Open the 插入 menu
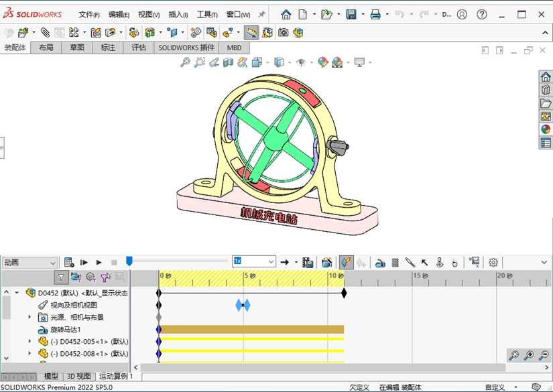 178,14
